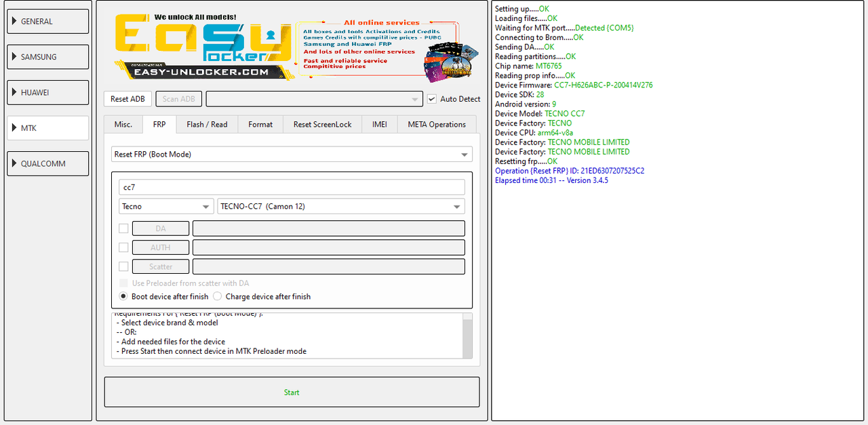Image resolution: width=868 pixels, height=425 pixels.
Task: Expand the SAMSUNG section arrow
Action: pos(15,57)
